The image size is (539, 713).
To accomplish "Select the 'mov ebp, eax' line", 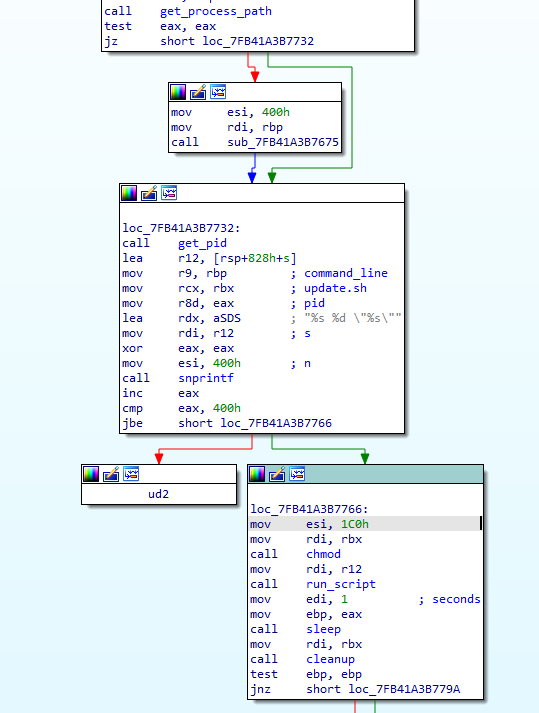I will 306,614.
